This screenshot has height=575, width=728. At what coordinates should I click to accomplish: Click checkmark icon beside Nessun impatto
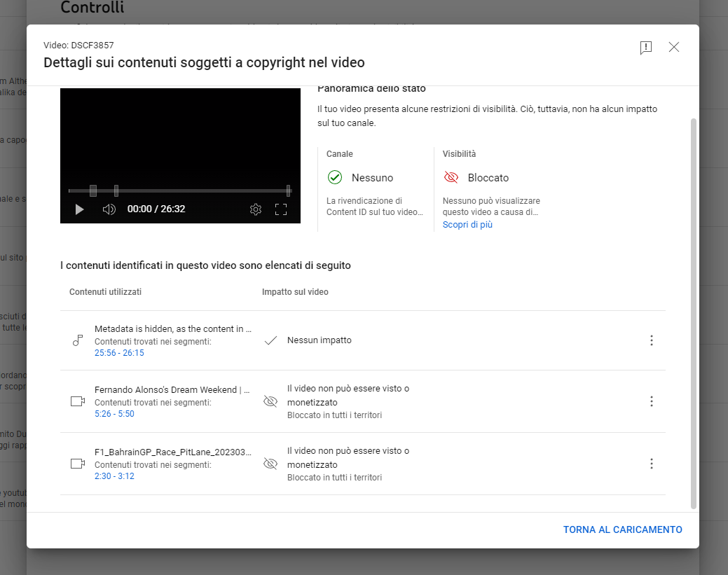click(270, 340)
